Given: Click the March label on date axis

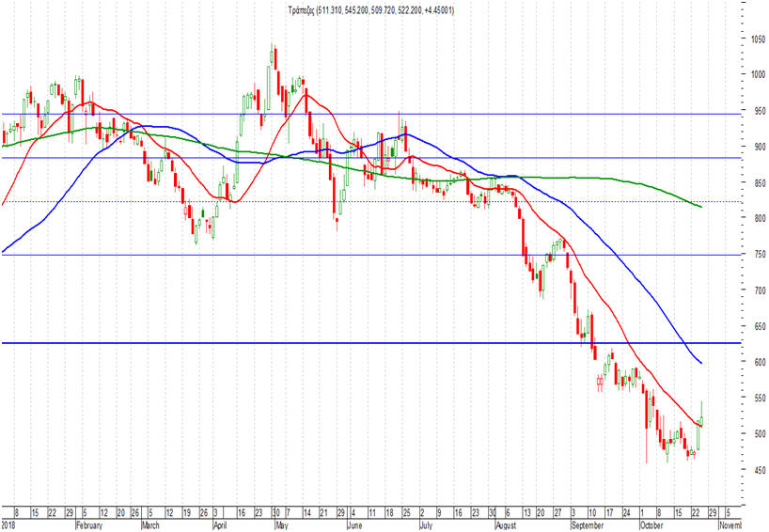Looking at the screenshot, I should tap(150, 525).
